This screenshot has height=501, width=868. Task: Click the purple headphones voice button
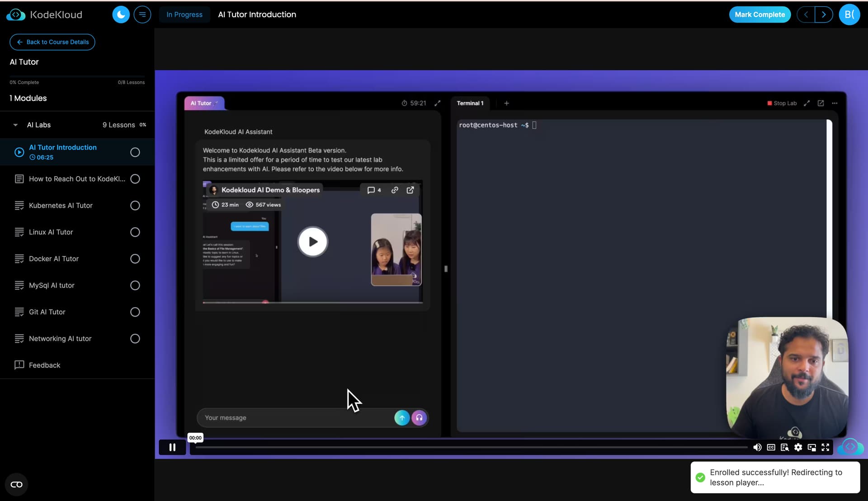[x=419, y=418]
